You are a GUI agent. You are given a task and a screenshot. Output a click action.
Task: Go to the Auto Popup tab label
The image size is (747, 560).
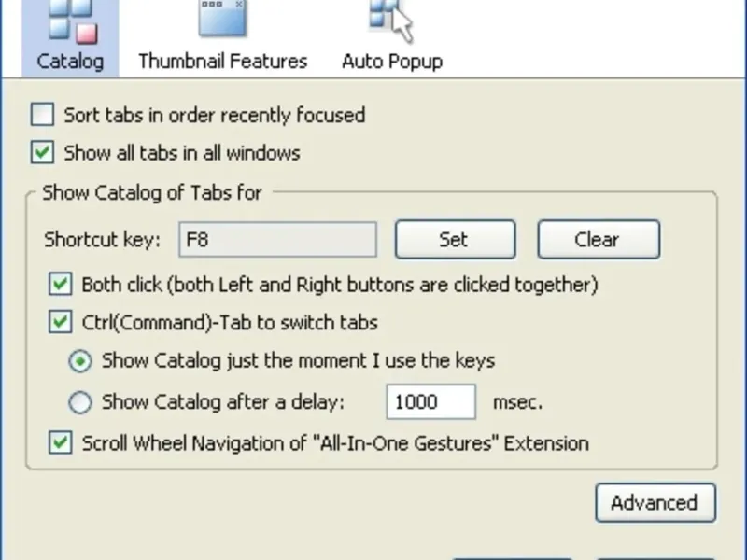pos(391,62)
